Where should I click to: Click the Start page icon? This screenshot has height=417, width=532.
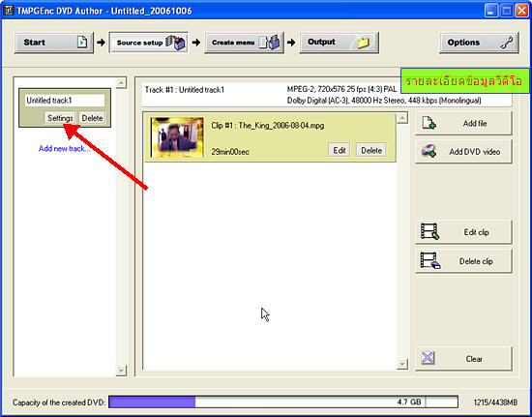[82, 43]
